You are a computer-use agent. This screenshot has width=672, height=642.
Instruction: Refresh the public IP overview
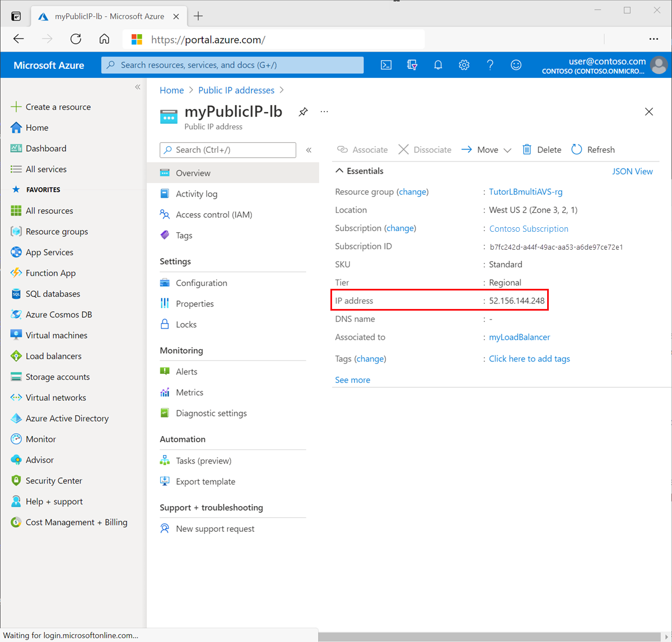point(593,150)
